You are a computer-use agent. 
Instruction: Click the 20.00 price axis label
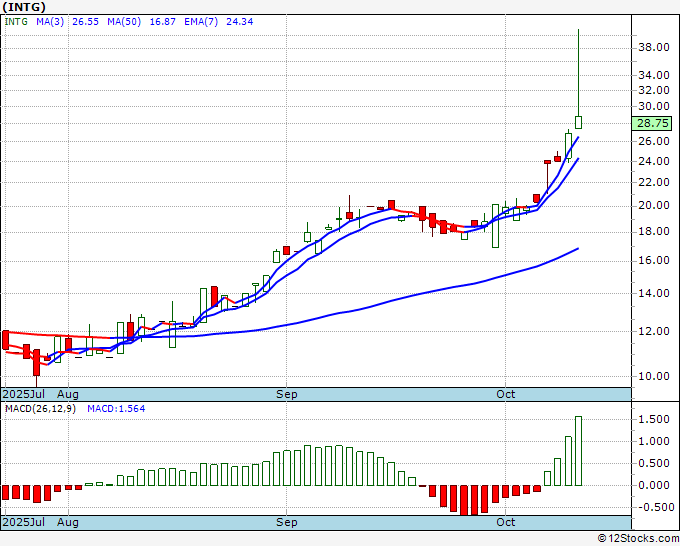click(x=654, y=205)
